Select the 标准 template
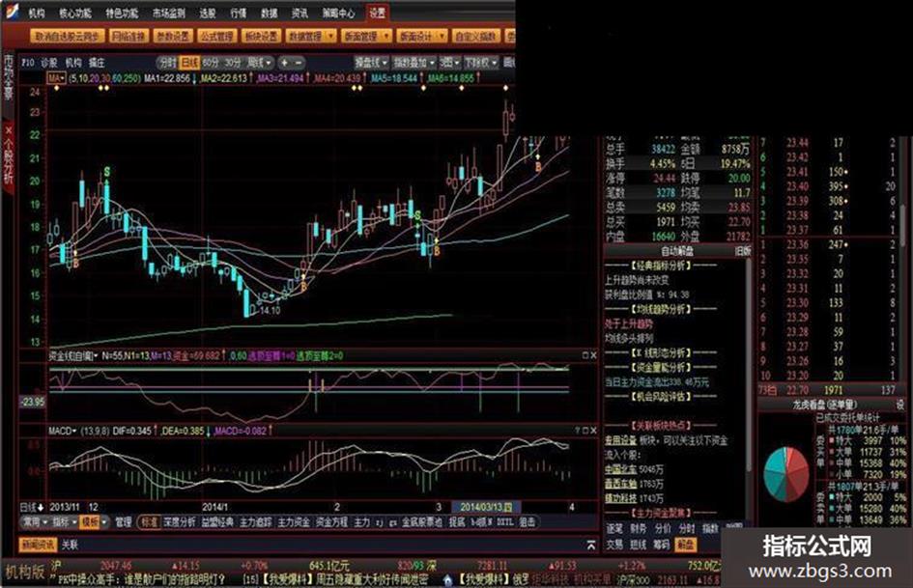913x588 pixels. (x=149, y=522)
